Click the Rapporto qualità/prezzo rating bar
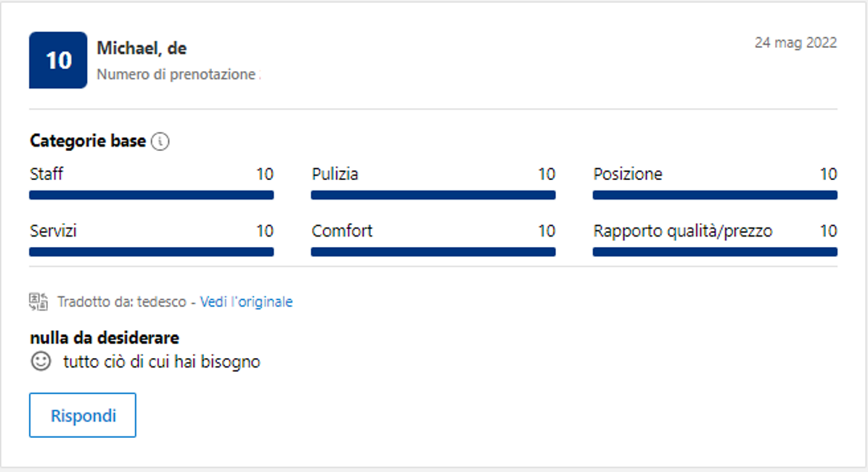Image resolution: width=868 pixels, height=472 pixels. click(x=715, y=252)
